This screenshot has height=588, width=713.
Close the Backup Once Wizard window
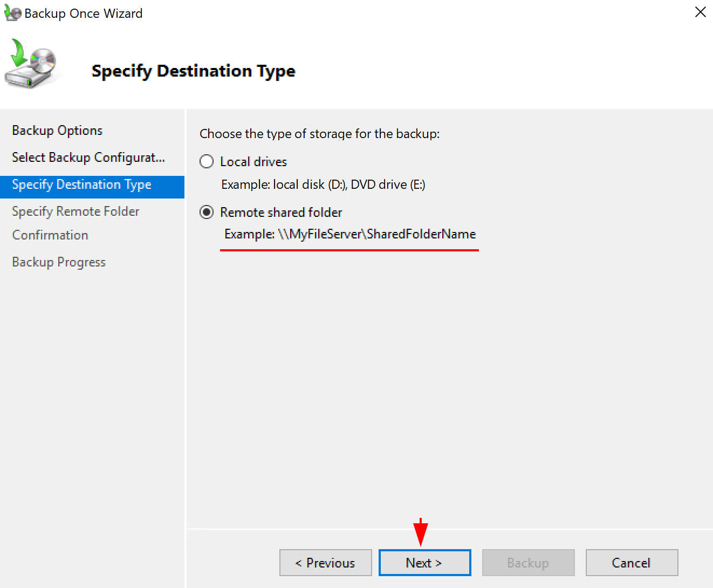tap(700, 12)
